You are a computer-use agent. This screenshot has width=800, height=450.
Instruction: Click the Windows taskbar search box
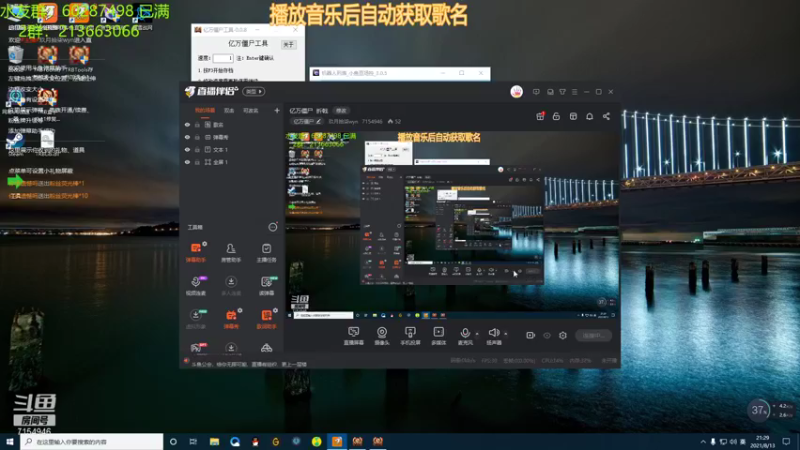[92, 441]
